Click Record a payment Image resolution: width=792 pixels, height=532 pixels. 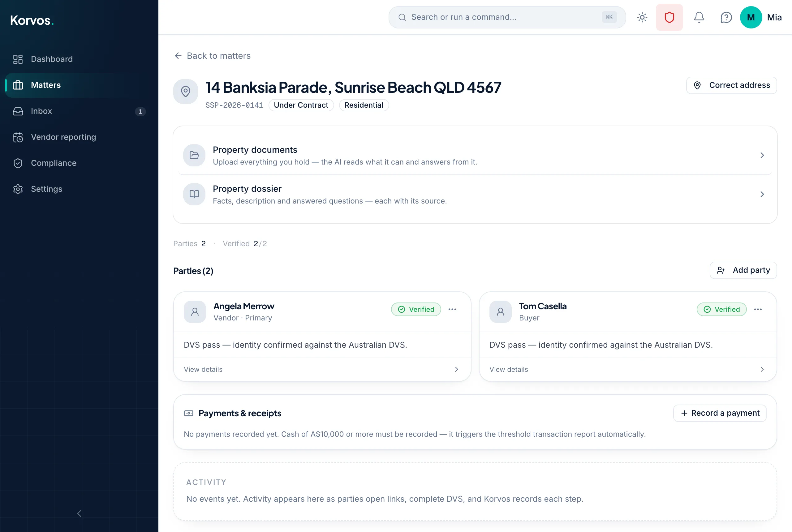720,413
